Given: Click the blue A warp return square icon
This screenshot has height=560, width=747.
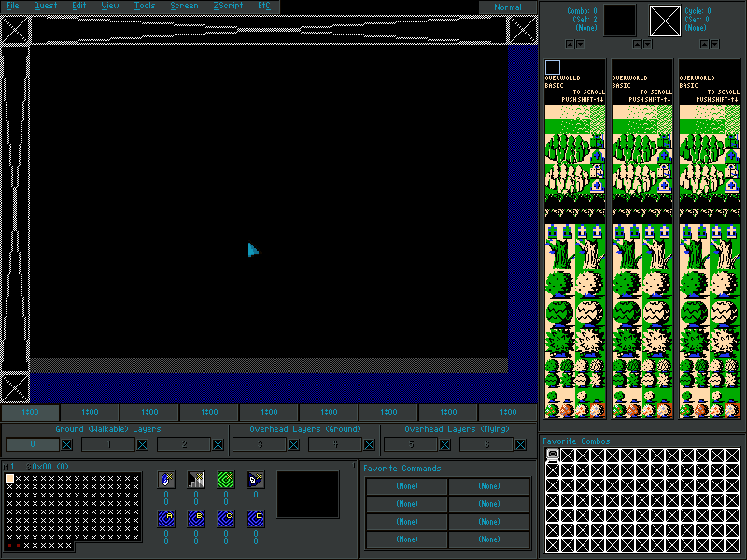Looking at the screenshot, I should (x=166, y=517).
